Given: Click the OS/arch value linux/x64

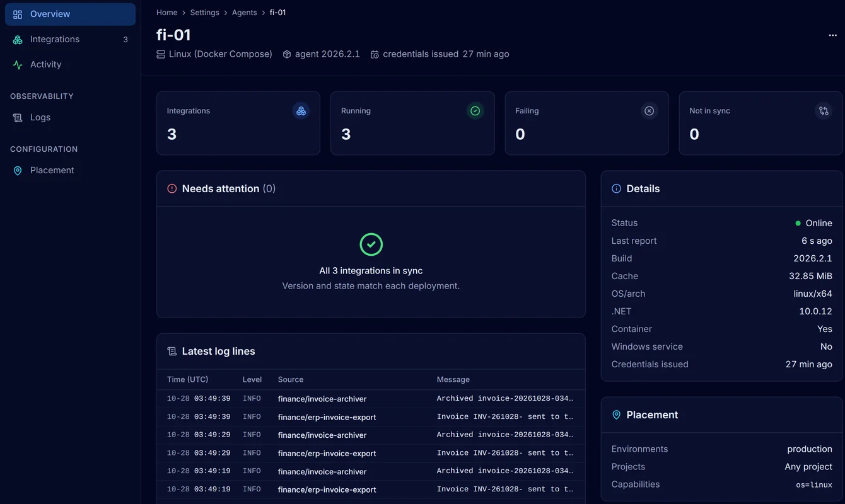Looking at the screenshot, I should tap(813, 294).
